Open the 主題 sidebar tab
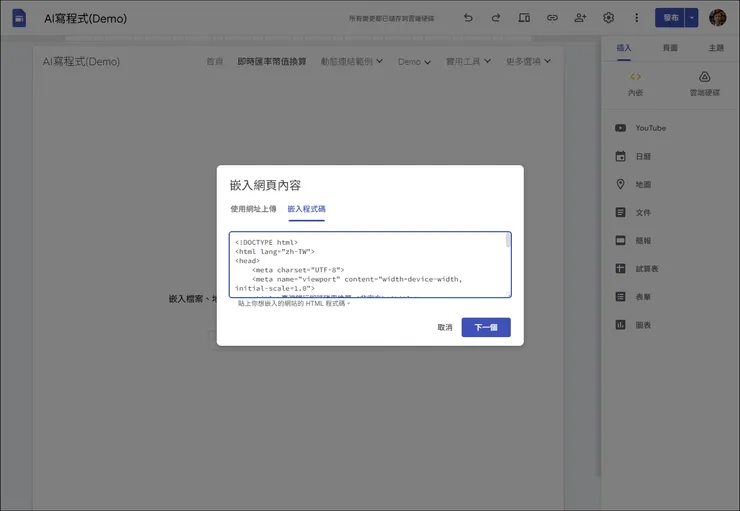740x511 pixels. (716, 48)
